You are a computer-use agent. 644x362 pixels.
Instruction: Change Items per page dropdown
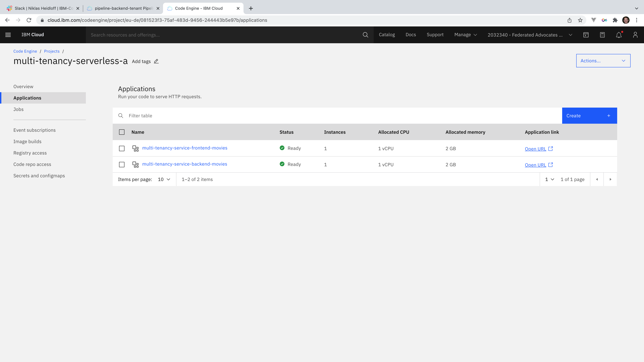(x=164, y=179)
